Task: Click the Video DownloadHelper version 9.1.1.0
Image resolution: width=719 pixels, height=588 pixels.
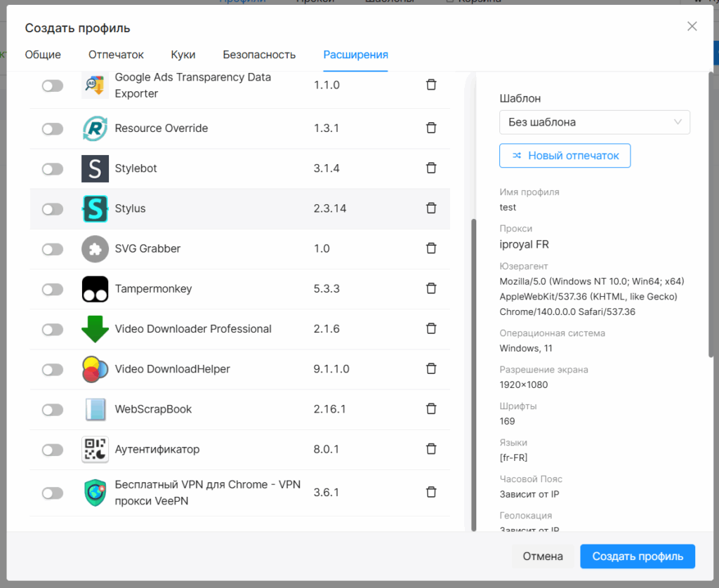Action: [x=331, y=369]
